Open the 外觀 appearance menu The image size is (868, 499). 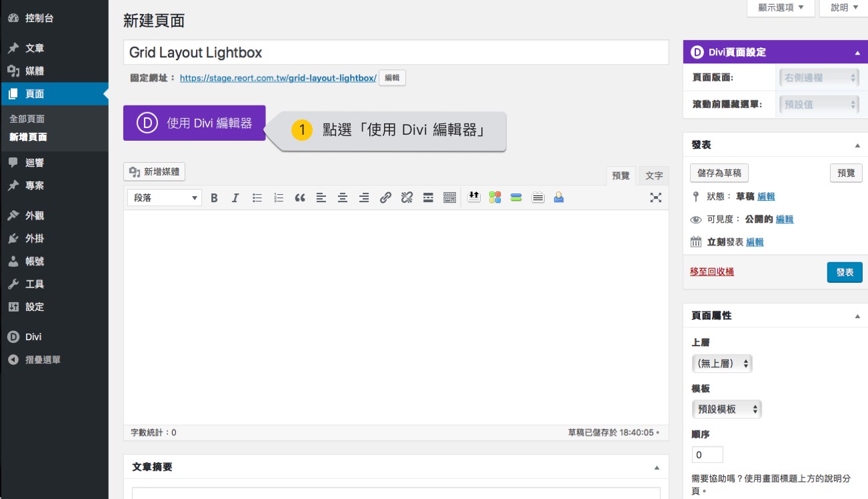(54, 215)
